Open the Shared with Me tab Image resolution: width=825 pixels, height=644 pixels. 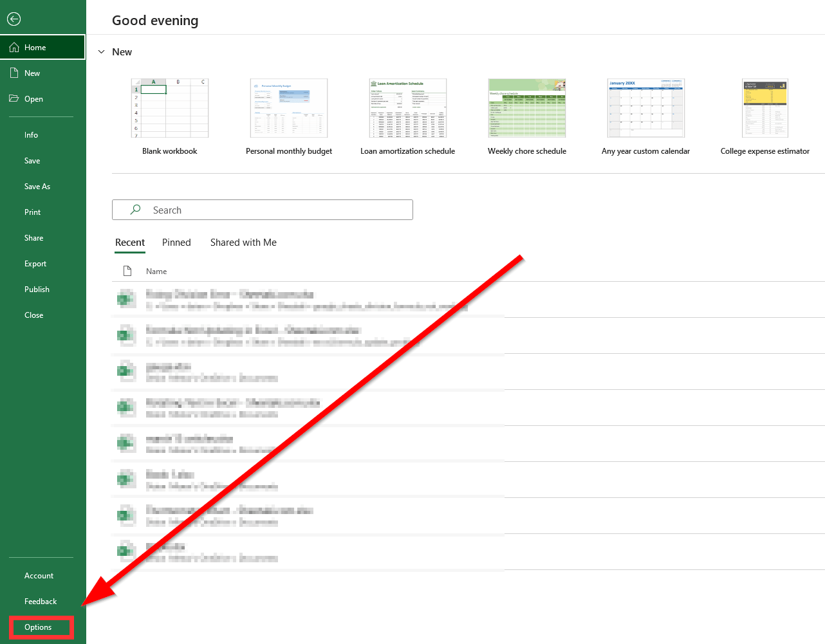[x=243, y=243]
